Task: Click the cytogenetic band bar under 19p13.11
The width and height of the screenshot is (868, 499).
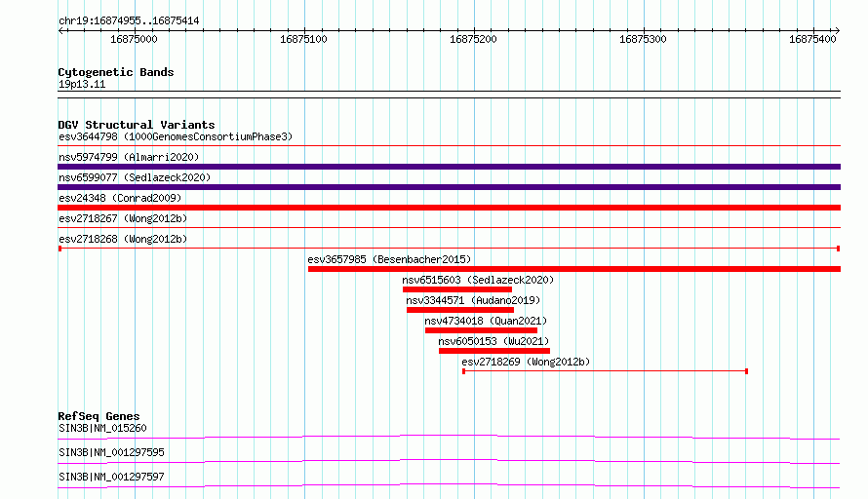Action: (x=449, y=95)
